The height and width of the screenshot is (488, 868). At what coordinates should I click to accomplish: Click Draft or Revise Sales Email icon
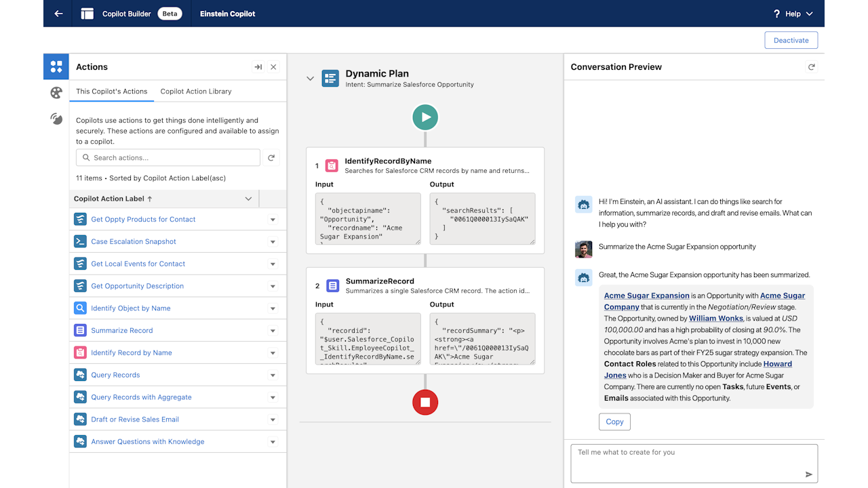coord(80,419)
